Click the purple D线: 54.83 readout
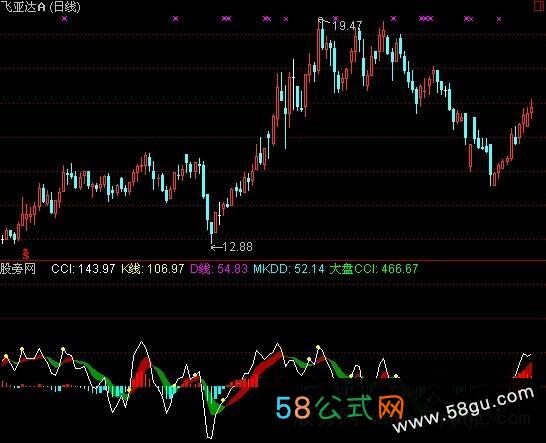 (x=219, y=269)
